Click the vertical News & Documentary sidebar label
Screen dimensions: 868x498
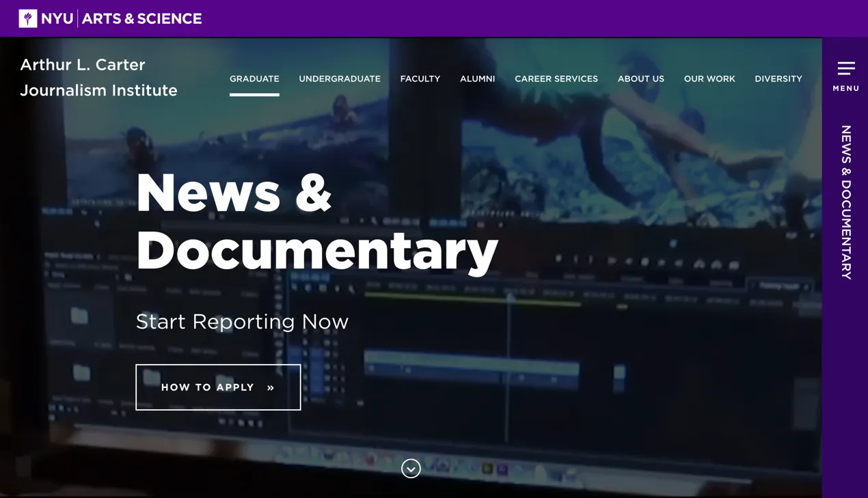click(x=846, y=202)
